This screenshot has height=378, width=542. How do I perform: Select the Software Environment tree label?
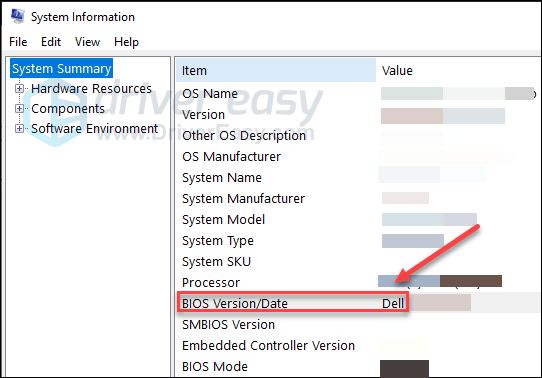click(94, 129)
